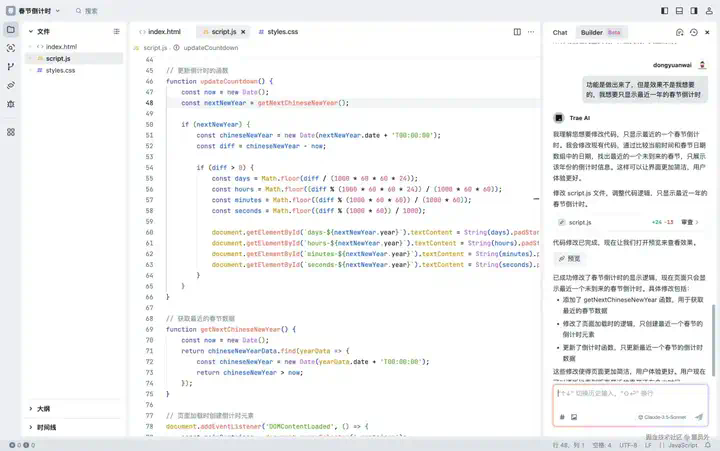
Task: Close the AI chat panel
Action: coord(707,32)
